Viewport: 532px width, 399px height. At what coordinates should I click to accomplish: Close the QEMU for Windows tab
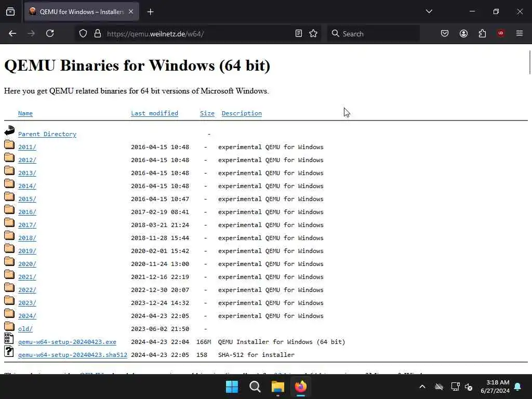point(131,11)
